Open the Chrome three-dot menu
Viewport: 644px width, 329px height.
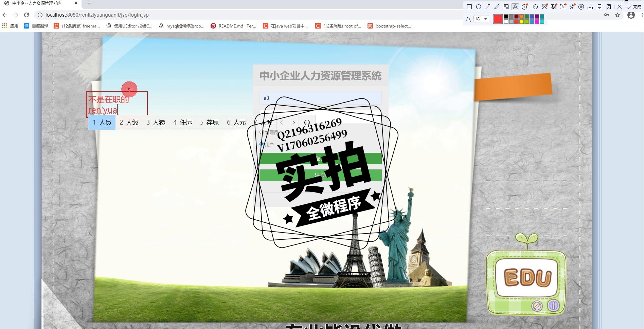(x=642, y=15)
